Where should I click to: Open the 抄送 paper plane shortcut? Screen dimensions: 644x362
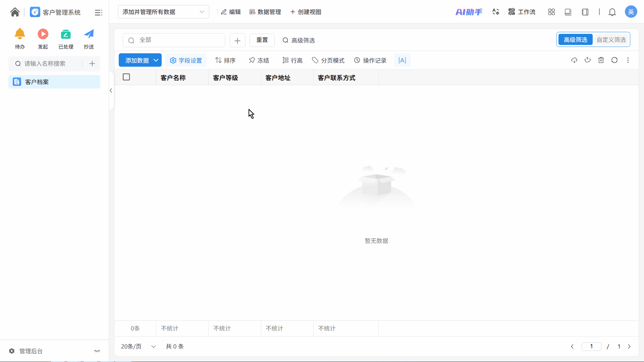(x=89, y=34)
